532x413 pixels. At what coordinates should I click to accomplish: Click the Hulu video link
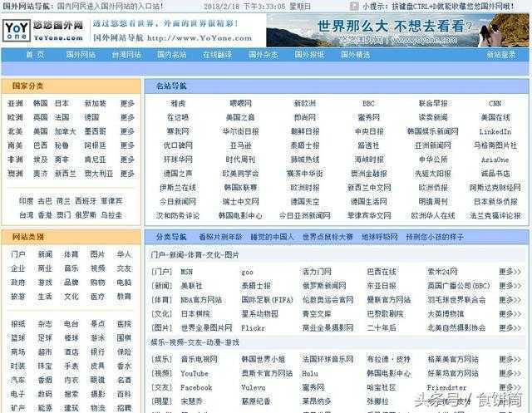(310, 373)
